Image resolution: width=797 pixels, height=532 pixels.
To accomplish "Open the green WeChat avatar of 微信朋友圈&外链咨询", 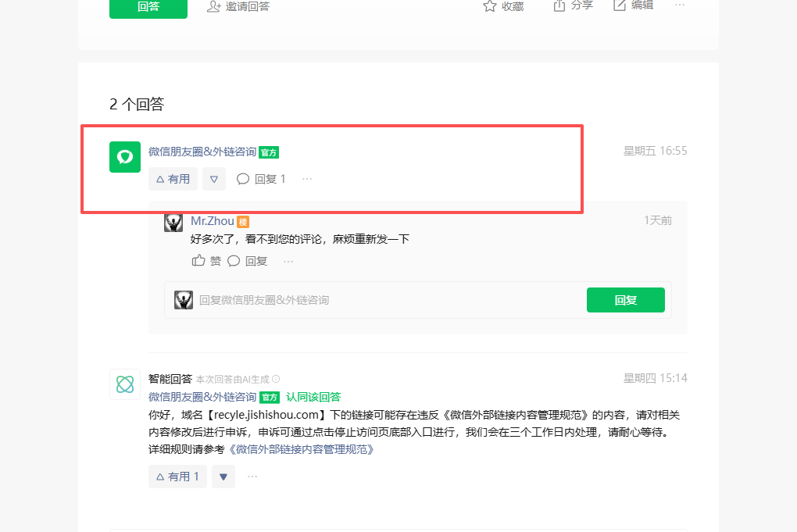I will (125, 157).
